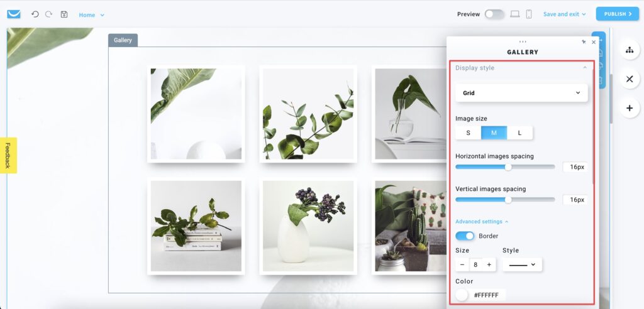Open the border Style line dropdown

point(522,264)
